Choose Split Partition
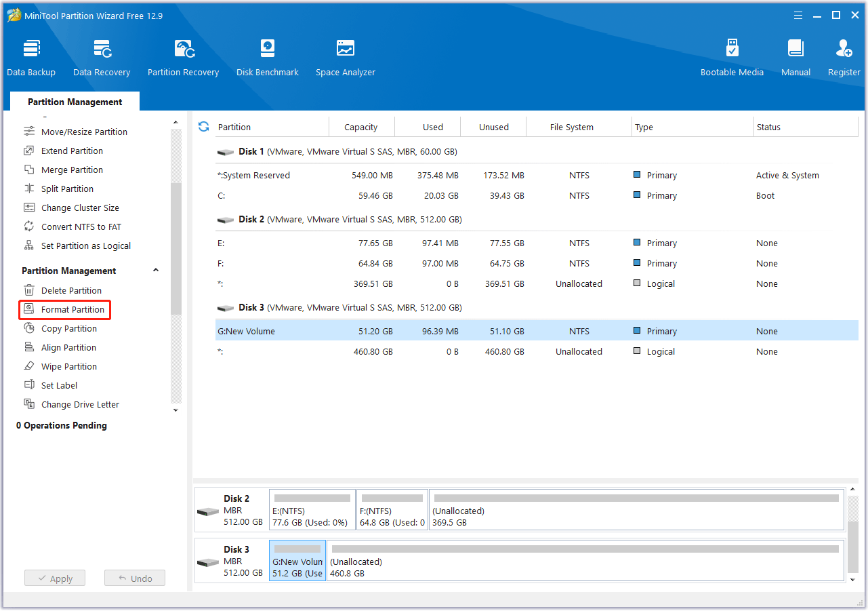The image size is (868, 611). point(67,189)
